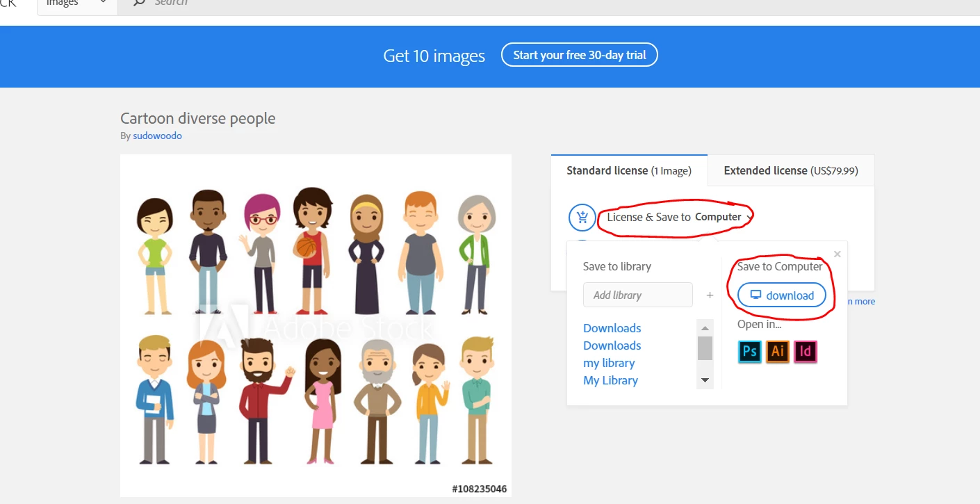This screenshot has width=980, height=504.
Task: Open image in Illustrator
Action: click(x=777, y=351)
